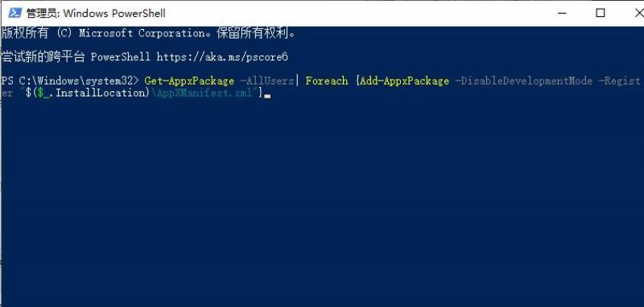Maximize the PowerShell window
644x307 pixels.
point(600,13)
